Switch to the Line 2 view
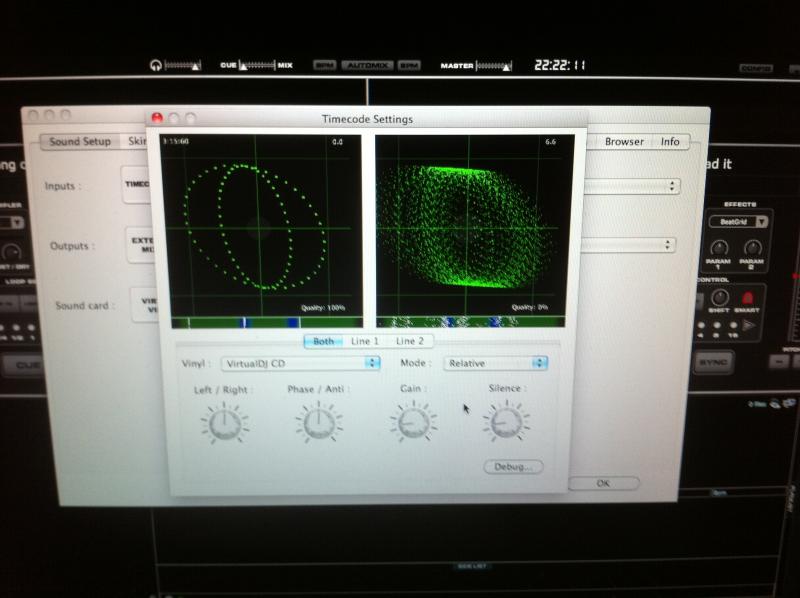The image size is (800, 598). point(410,341)
